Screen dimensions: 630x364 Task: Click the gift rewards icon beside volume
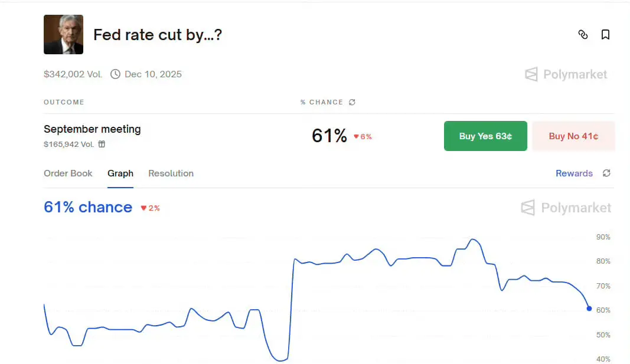102,144
